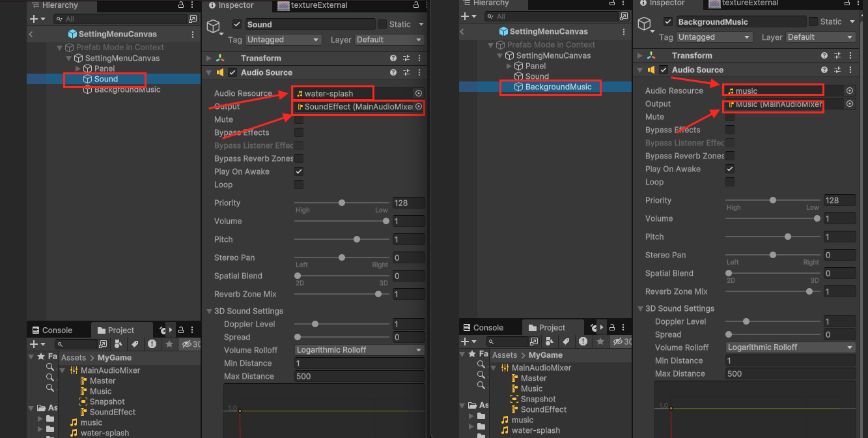The height and width of the screenshot is (438, 868).
Task: Click Audio Resource object picker in right BackgroundMusic inspector
Action: [x=850, y=91]
